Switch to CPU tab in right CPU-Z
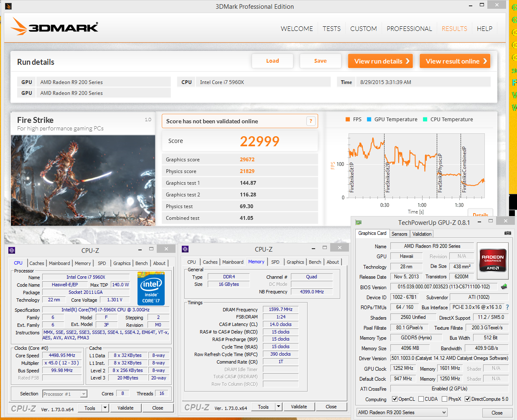Image resolution: width=517 pixels, height=420 pixels. 191,262
